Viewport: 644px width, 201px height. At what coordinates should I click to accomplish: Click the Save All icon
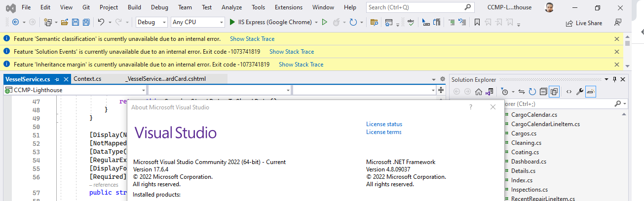tap(86, 22)
